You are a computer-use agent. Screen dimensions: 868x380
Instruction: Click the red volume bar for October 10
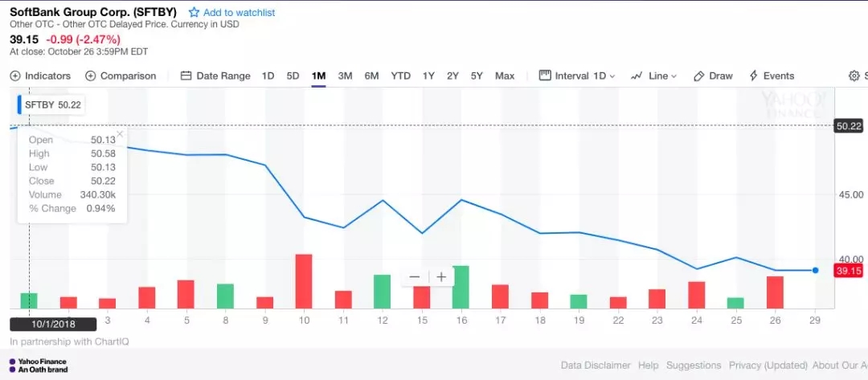point(304,281)
